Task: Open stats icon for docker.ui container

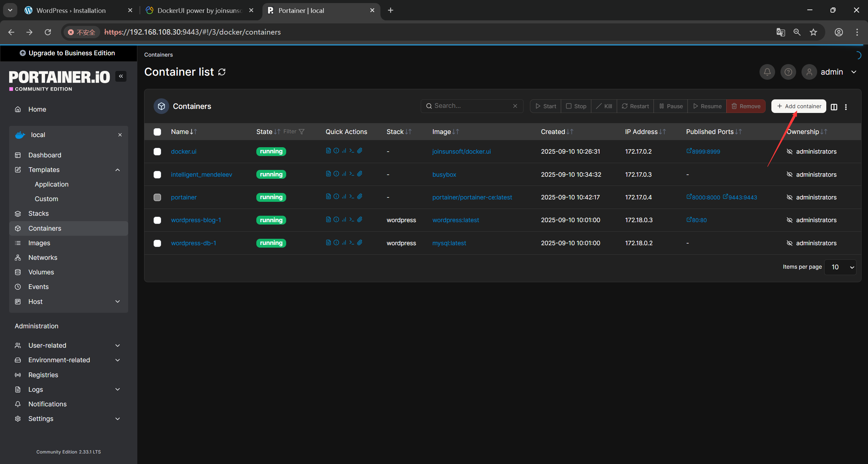Action: click(344, 151)
